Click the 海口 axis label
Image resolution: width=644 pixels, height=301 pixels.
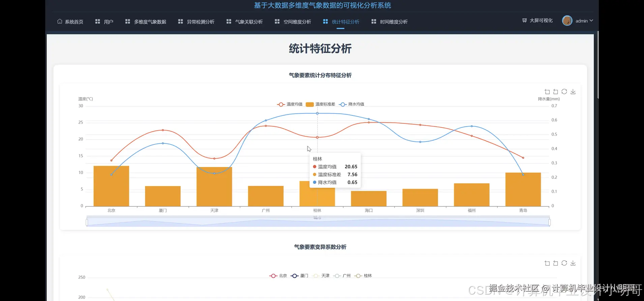[x=369, y=210]
